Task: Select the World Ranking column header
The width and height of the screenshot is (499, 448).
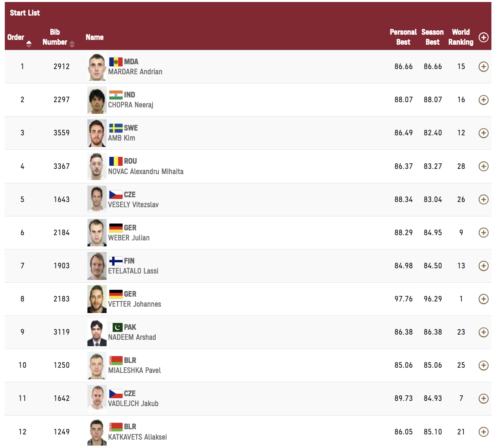Action: [461, 37]
